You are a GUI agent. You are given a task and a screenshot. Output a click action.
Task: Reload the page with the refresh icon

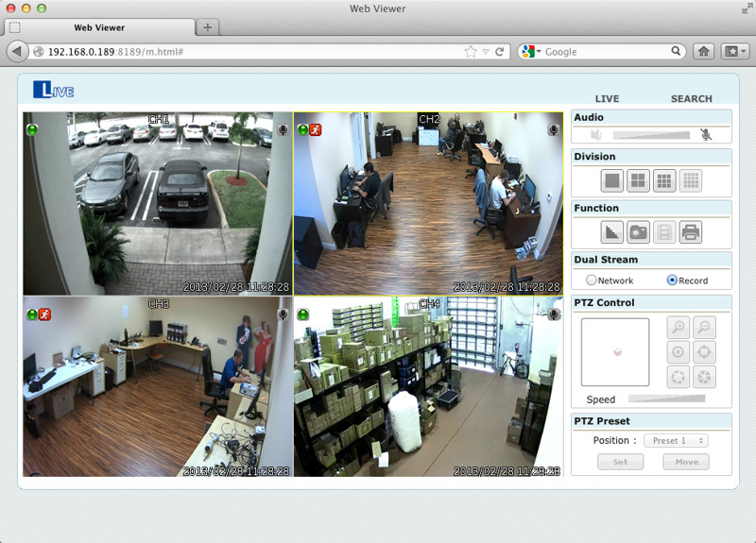click(x=500, y=52)
